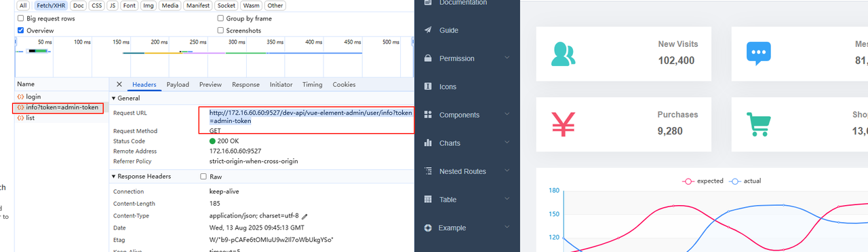Screen dimensions: 868x252
Task: Switch to the Preview tab
Action: (210, 85)
